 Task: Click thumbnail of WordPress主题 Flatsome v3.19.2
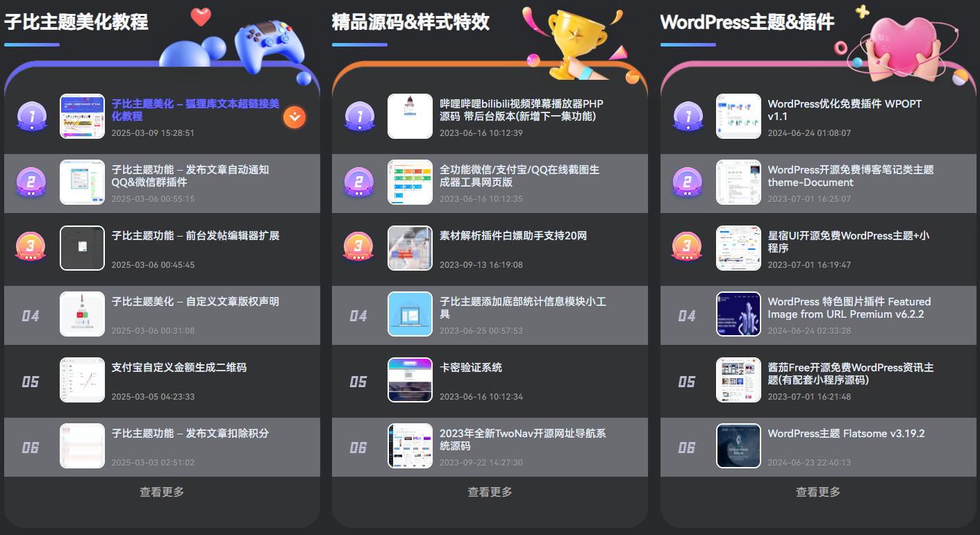coord(738,445)
